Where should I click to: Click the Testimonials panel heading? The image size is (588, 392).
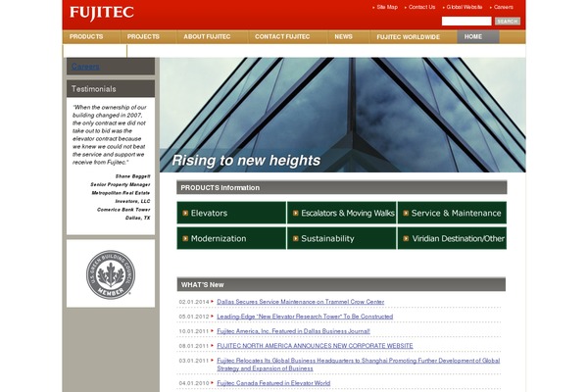(111, 89)
